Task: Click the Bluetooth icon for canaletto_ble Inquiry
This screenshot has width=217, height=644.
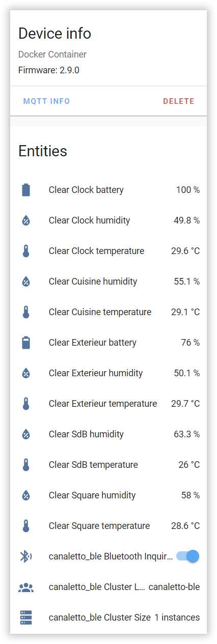Action: tap(26, 556)
